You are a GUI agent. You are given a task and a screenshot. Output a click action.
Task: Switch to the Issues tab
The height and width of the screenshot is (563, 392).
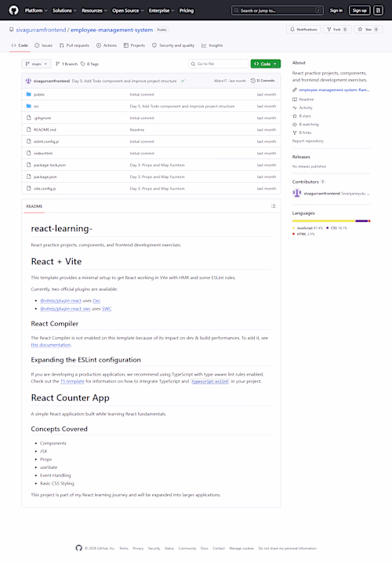tap(43, 45)
